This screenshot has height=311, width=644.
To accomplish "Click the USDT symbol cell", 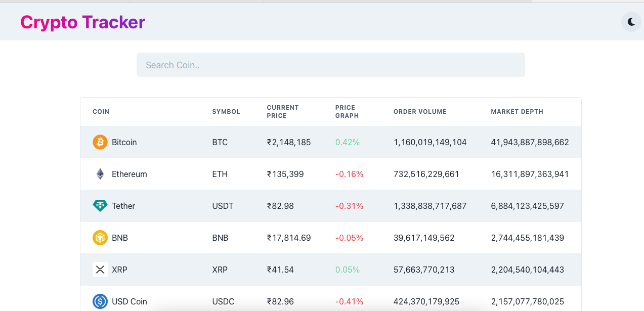I will coord(223,206).
